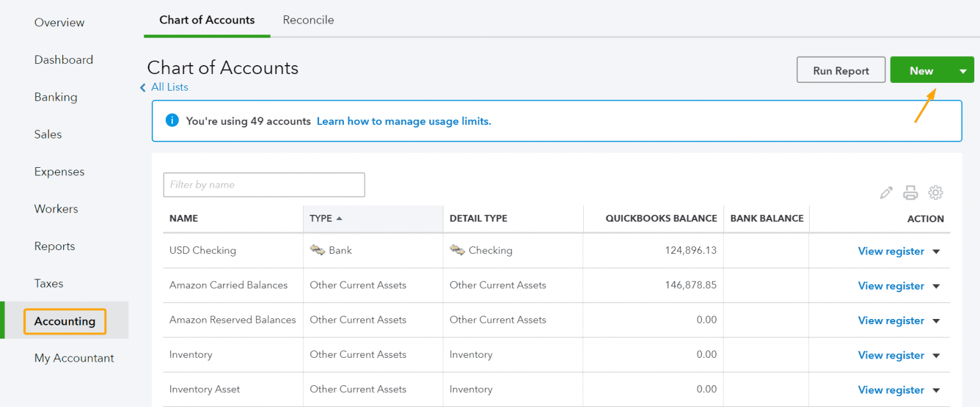Expand View register options for USD Checking
This screenshot has width=980, height=407.
tap(936, 251)
